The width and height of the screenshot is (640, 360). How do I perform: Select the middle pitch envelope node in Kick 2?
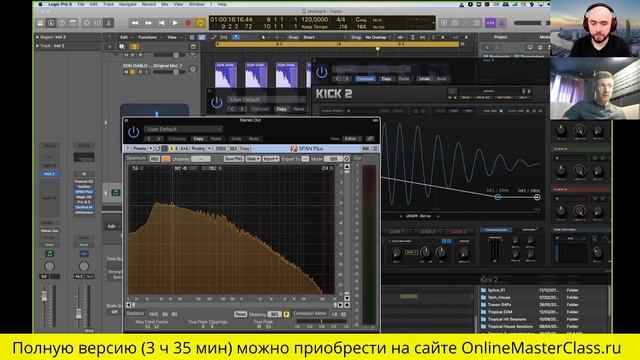pyautogui.click(x=498, y=197)
